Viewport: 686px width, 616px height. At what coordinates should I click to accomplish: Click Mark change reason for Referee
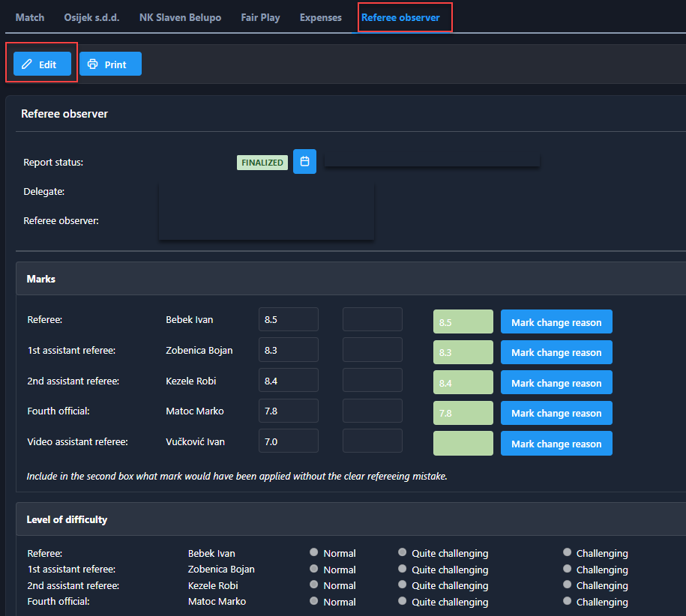(556, 322)
